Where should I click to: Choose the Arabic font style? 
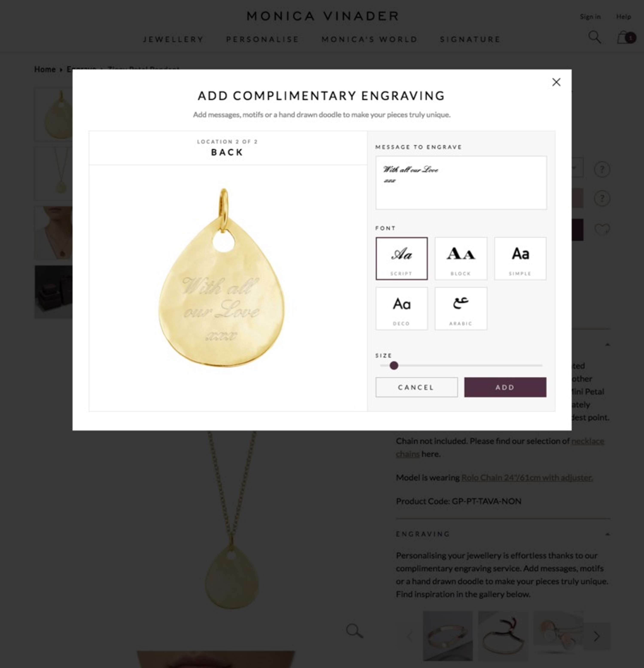pyautogui.click(x=461, y=309)
